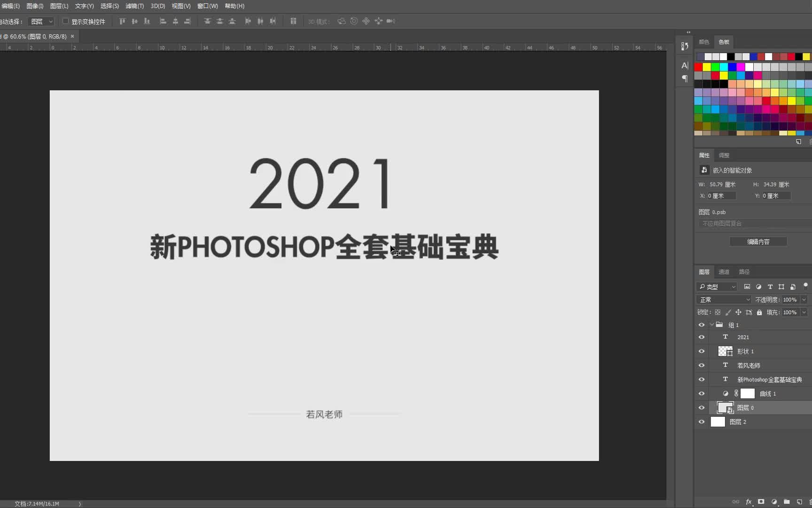Select a red swatch in the 色板 panel
Image resolution: width=812 pixels, height=508 pixels.
pyautogui.click(x=699, y=67)
